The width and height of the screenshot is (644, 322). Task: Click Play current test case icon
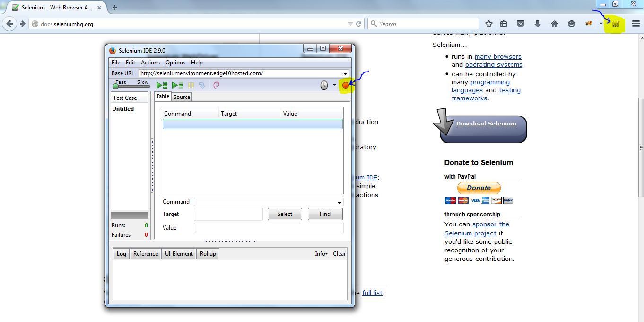(x=178, y=85)
